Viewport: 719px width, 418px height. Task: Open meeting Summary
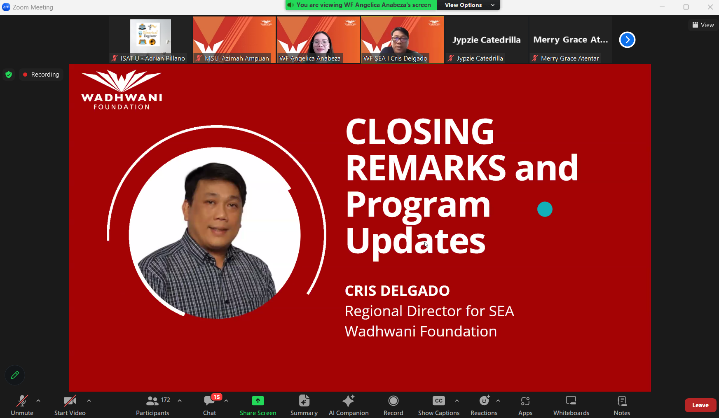(304, 405)
